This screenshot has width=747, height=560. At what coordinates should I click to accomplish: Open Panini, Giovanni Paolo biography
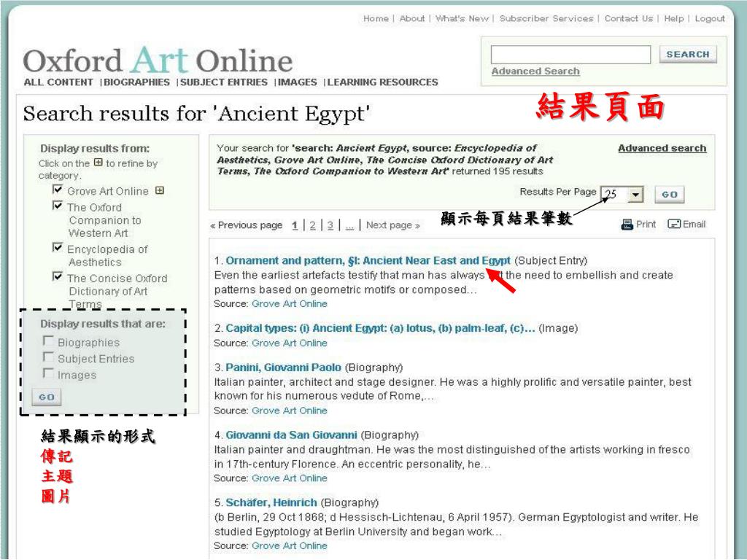[x=284, y=367]
